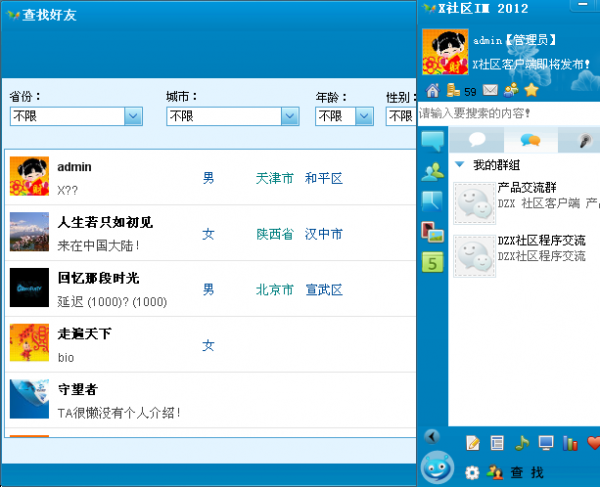This screenshot has width=600, height=487.
Task: Open the 城市 city dropdown
Action: pyautogui.click(x=290, y=117)
